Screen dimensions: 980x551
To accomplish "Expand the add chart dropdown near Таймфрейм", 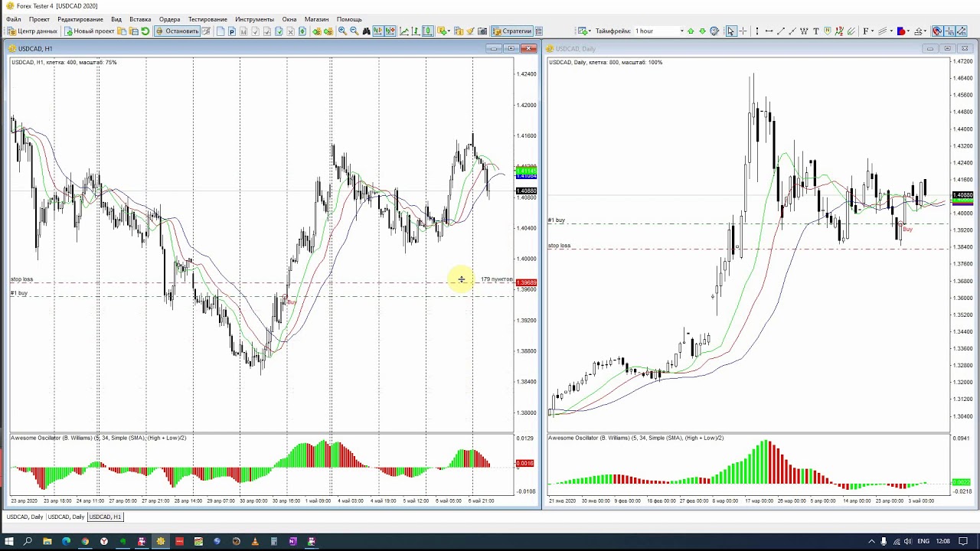I will (x=590, y=31).
